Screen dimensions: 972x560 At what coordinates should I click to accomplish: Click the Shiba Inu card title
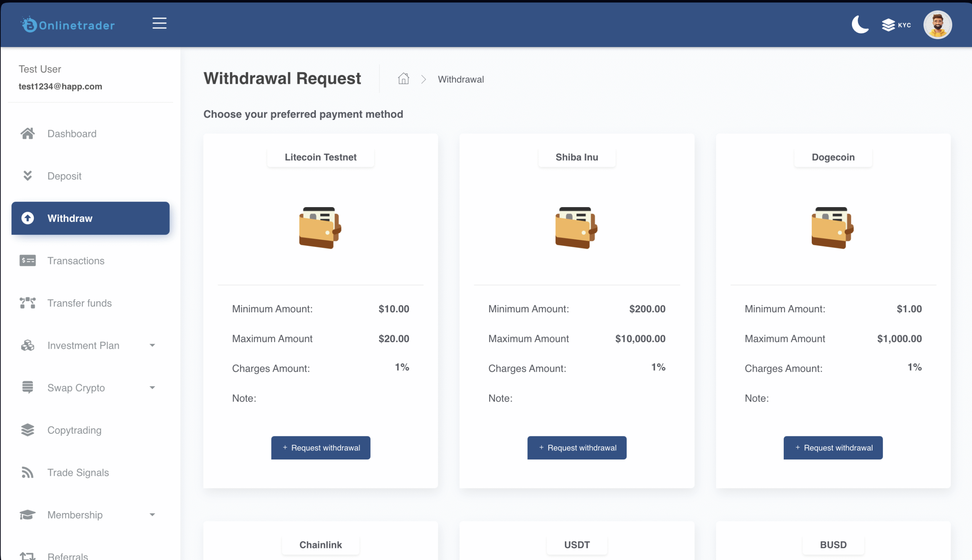click(576, 157)
